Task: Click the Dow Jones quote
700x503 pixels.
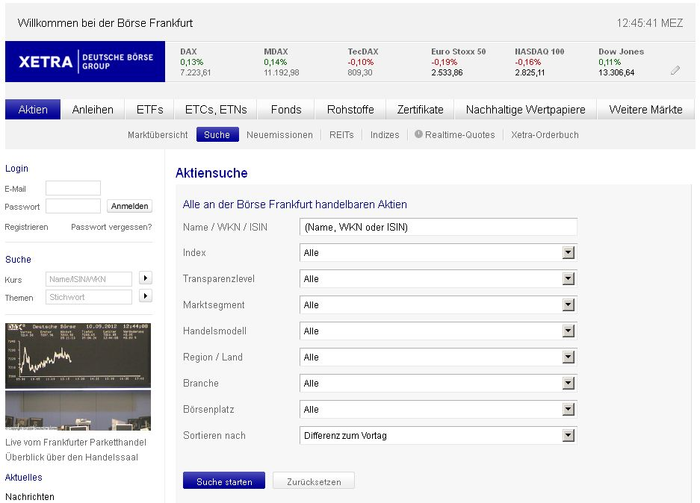Action: coord(621,62)
